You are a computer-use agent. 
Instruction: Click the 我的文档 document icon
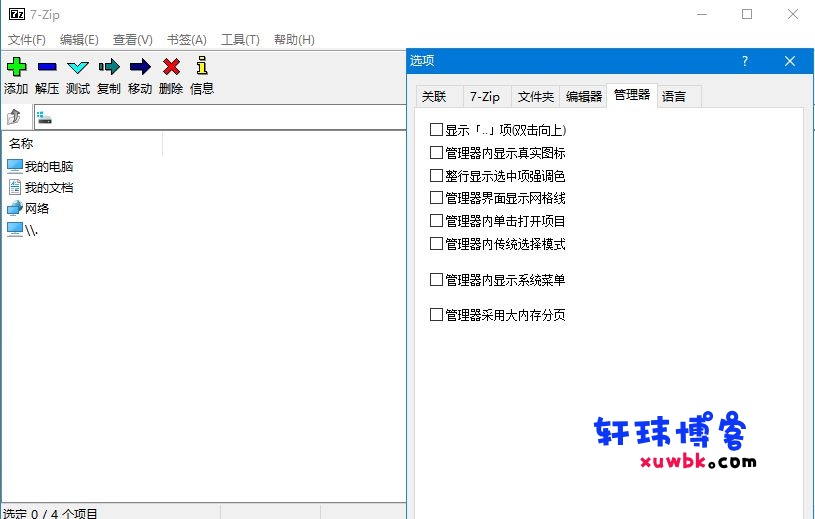(x=15, y=187)
